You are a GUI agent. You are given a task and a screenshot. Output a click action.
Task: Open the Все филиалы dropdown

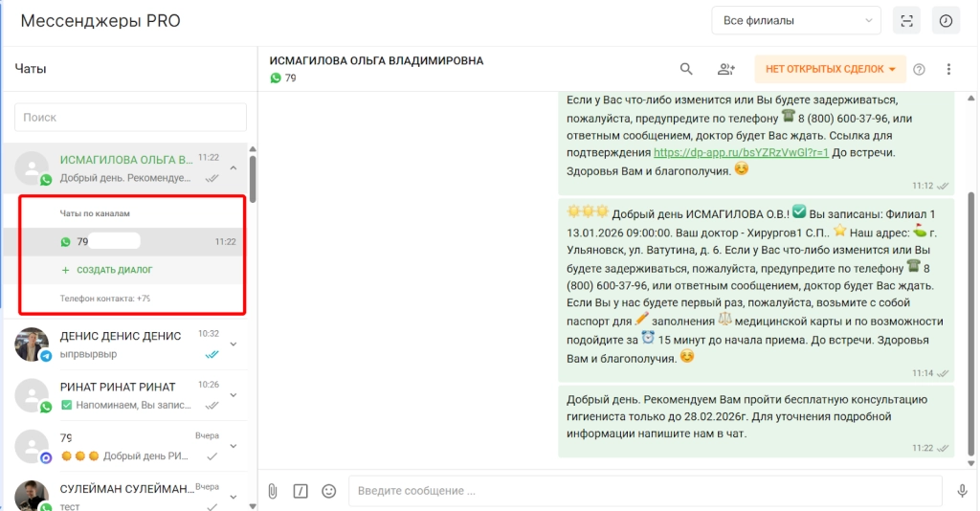(x=796, y=21)
